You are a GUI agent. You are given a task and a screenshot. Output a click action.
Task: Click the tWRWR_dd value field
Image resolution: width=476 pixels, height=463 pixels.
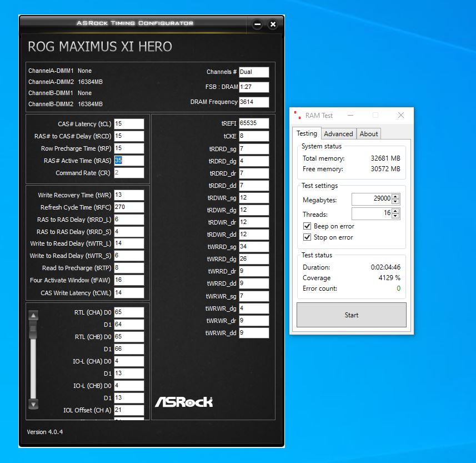tap(254, 333)
